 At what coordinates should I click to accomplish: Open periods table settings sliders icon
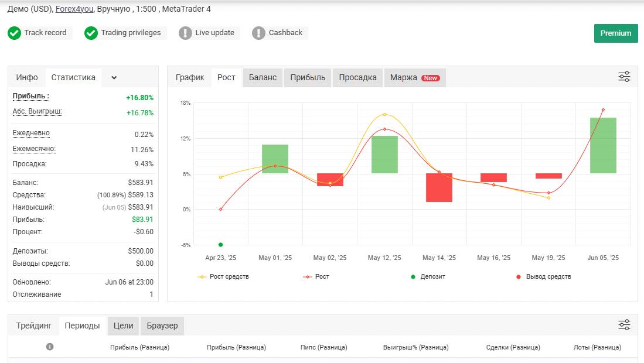pyautogui.click(x=624, y=325)
